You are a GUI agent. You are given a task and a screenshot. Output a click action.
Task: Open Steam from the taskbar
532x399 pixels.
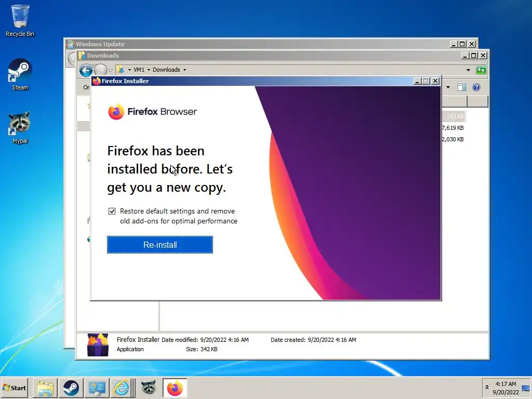click(x=71, y=388)
